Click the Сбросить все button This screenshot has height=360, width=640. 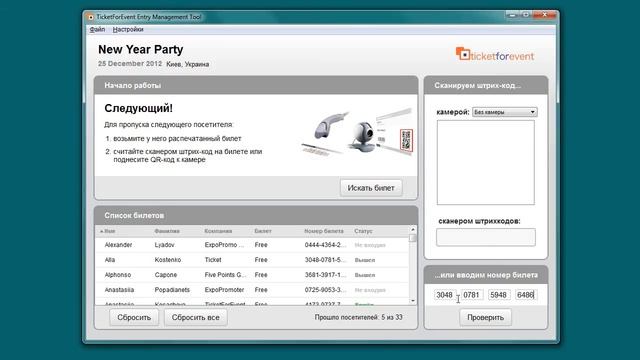(x=196, y=317)
